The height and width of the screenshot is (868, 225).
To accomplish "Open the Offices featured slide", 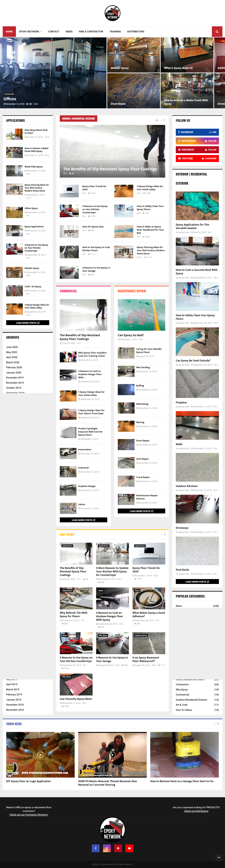I will tap(53, 73).
